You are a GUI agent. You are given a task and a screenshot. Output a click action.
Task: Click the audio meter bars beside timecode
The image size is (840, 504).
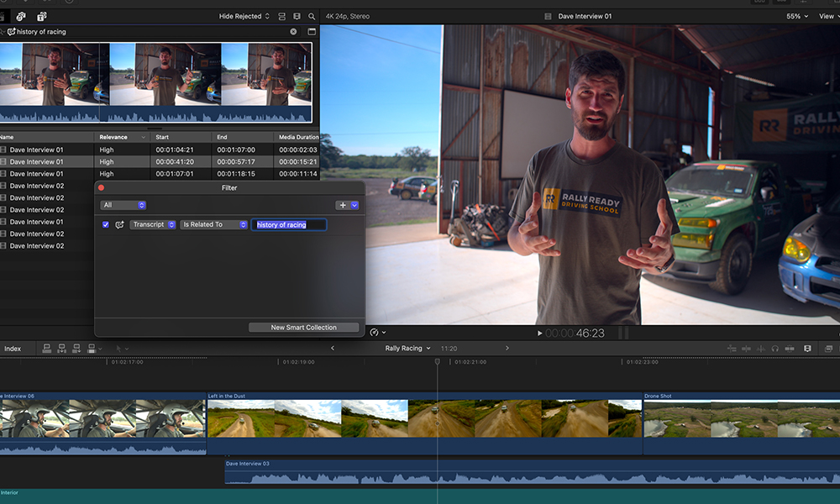[624, 333]
